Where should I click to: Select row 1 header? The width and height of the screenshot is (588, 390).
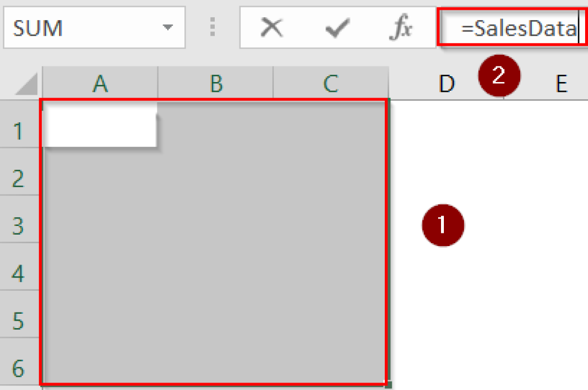(18, 131)
